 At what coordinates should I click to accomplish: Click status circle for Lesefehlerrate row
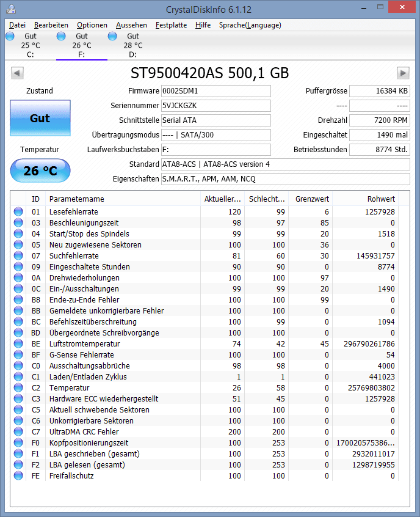pos(18,211)
